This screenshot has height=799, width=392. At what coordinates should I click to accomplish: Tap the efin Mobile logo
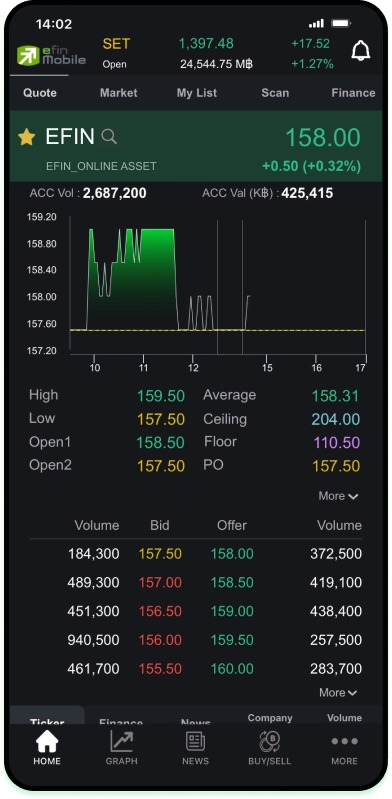click(51, 55)
